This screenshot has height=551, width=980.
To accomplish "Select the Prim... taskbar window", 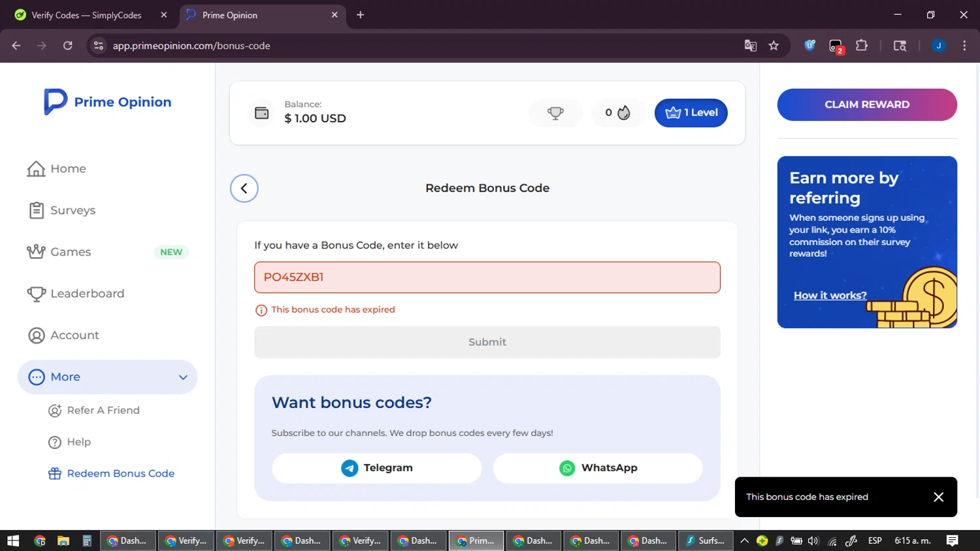I will coord(476,541).
